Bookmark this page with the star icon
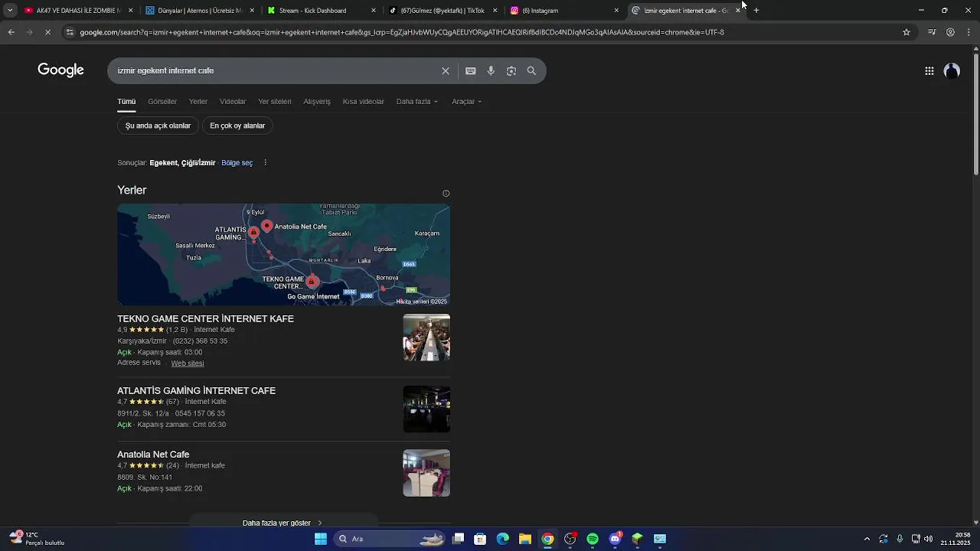This screenshot has height=551, width=980. [x=906, y=32]
